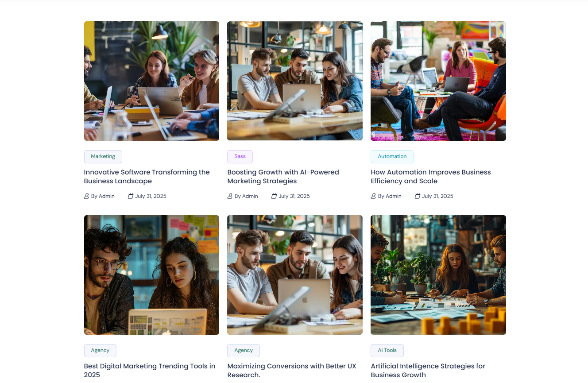588x383 pixels.
Task: Open 'Best Digital Marketing Trending Tools in 2025'
Action: (x=150, y=370)
